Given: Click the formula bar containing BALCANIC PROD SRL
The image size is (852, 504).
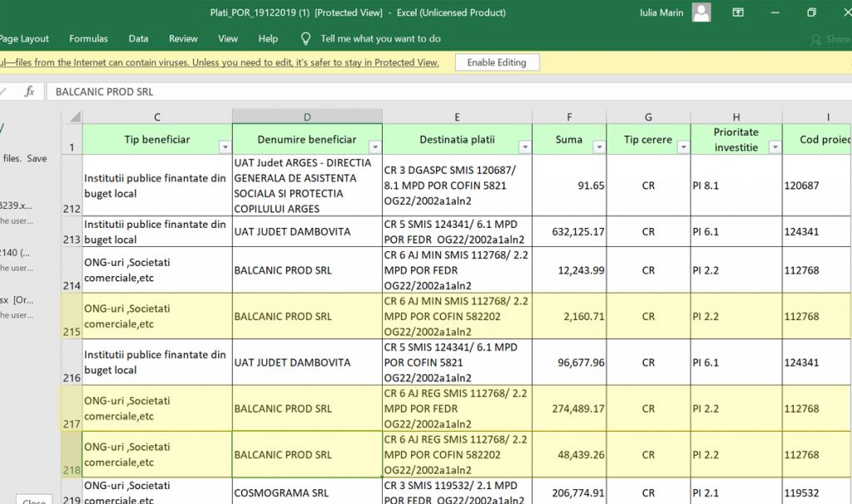Looking at the screenshot, I should (x=448, y=91).
